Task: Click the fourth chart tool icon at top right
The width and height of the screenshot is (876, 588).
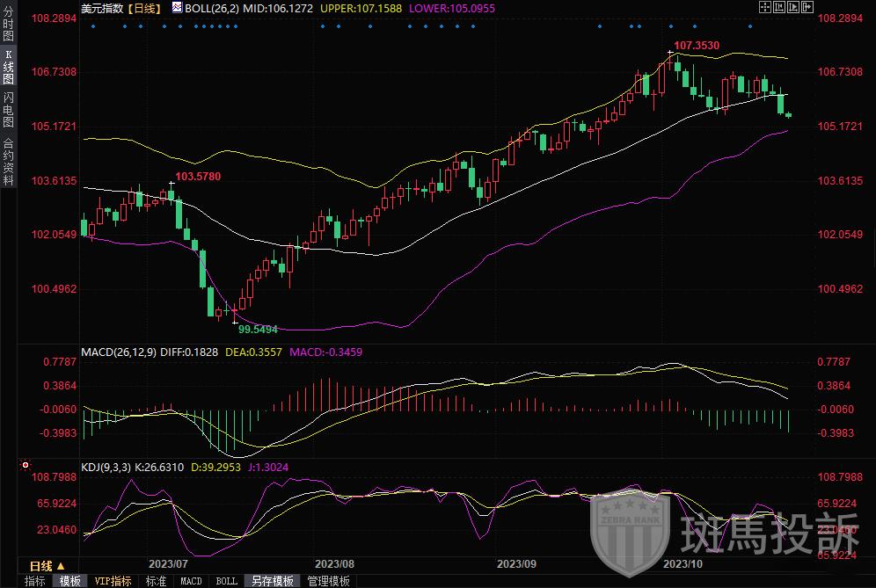Action: pos(807,7)
